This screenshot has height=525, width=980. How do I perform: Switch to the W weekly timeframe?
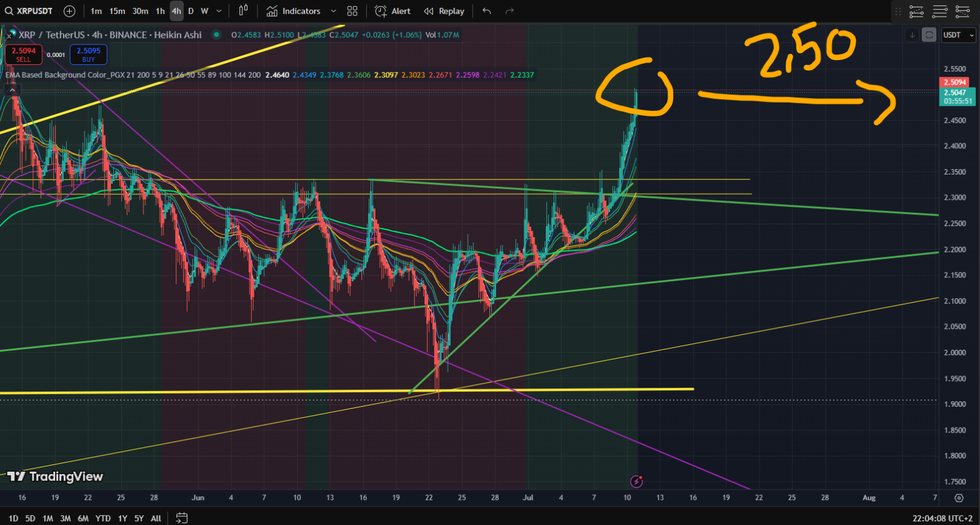[205, 11]
